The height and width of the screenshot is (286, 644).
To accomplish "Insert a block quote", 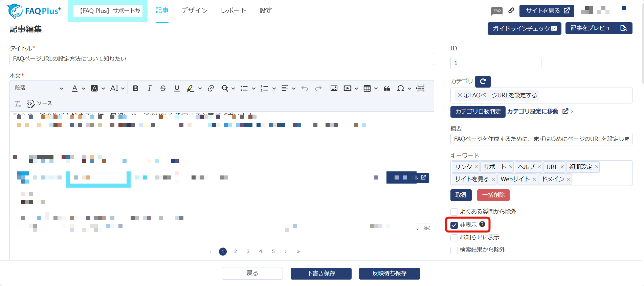I will (x=387, y=88).
